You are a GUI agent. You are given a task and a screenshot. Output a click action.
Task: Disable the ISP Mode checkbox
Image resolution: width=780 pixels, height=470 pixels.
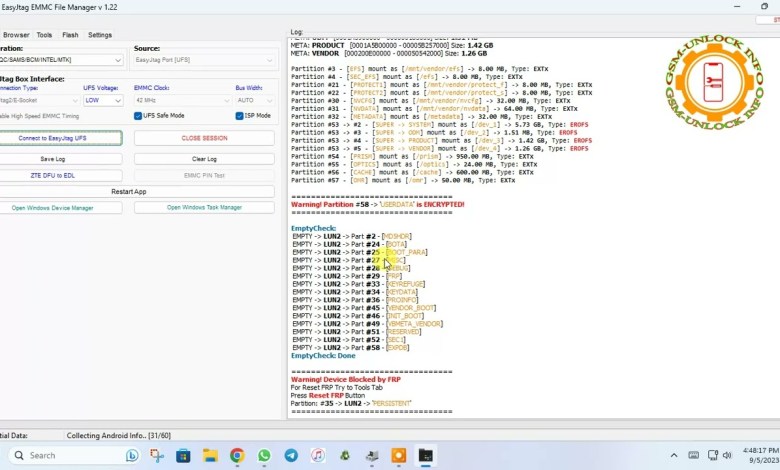[240, 116]
